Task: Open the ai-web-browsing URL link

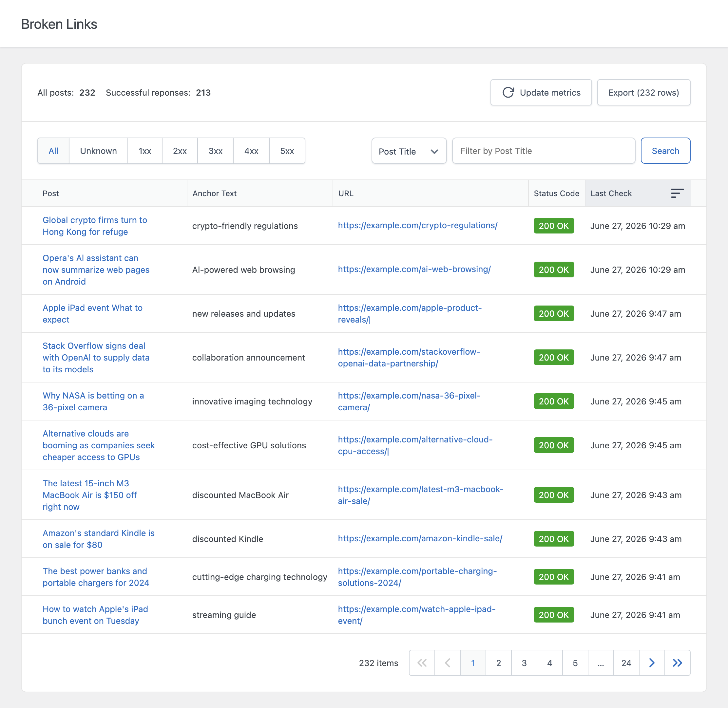Action: (x=414, y=269)
